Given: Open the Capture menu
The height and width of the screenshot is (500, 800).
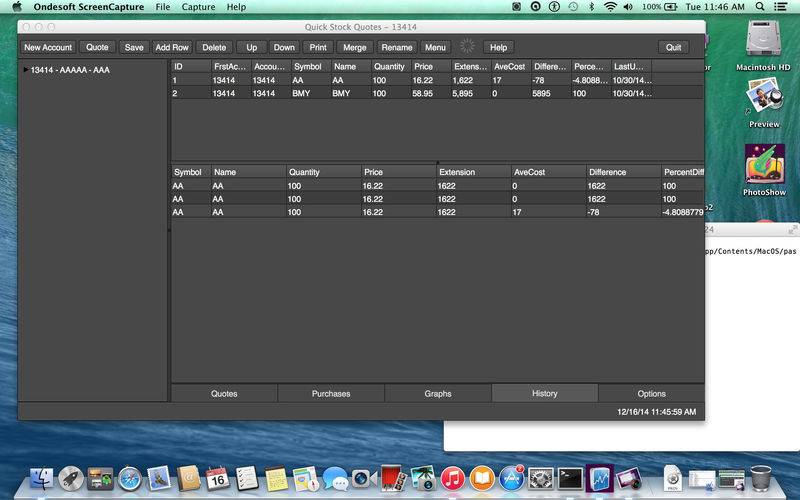Looking at the screenshot, I should pyautogui.click(x=198, y=7).
